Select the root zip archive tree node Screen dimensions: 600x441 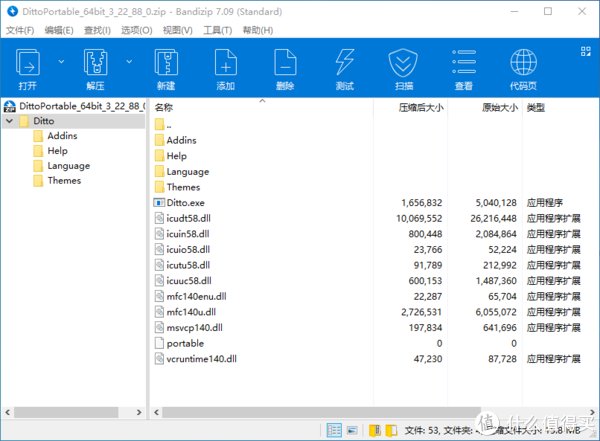(80, 105)
